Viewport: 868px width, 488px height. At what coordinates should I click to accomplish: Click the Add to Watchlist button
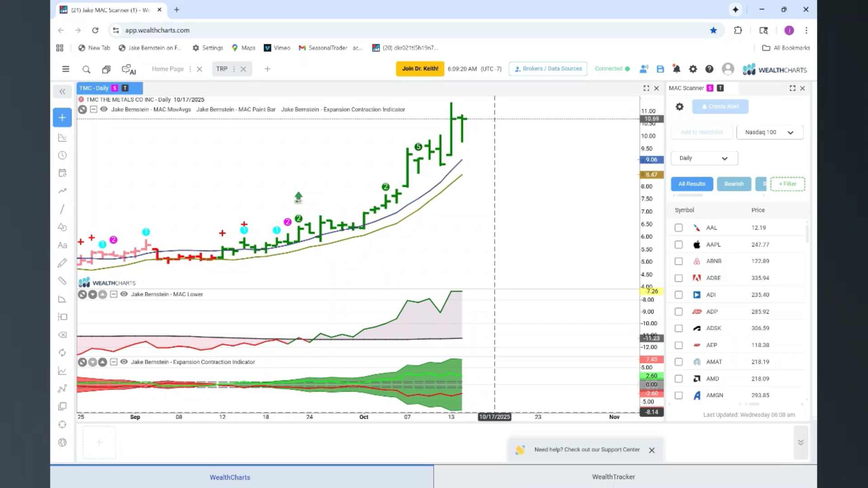702,132
